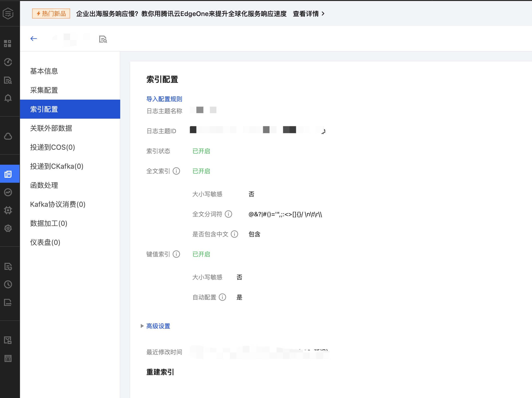Click info icon beside 自动配置

point(222,297)
